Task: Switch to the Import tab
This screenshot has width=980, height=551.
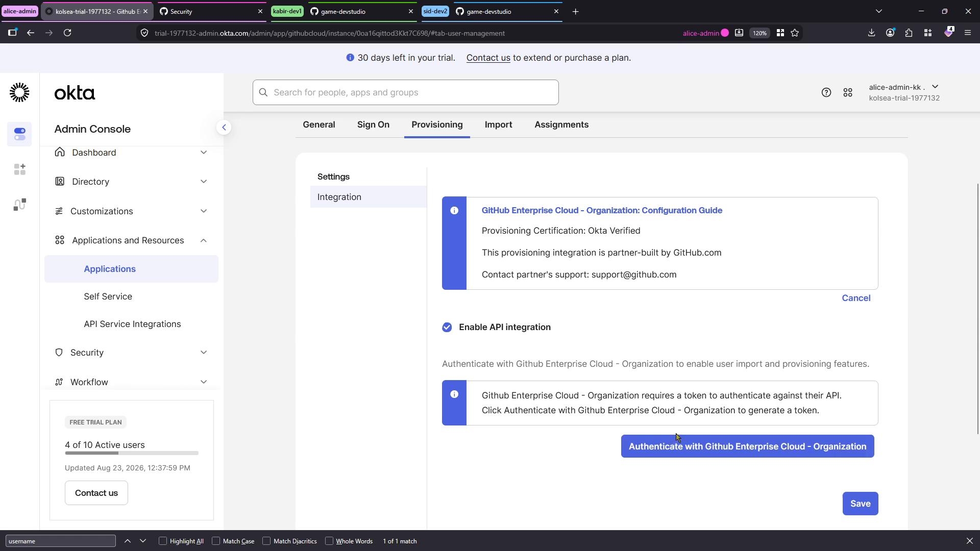Action: (x=498, y=124)
